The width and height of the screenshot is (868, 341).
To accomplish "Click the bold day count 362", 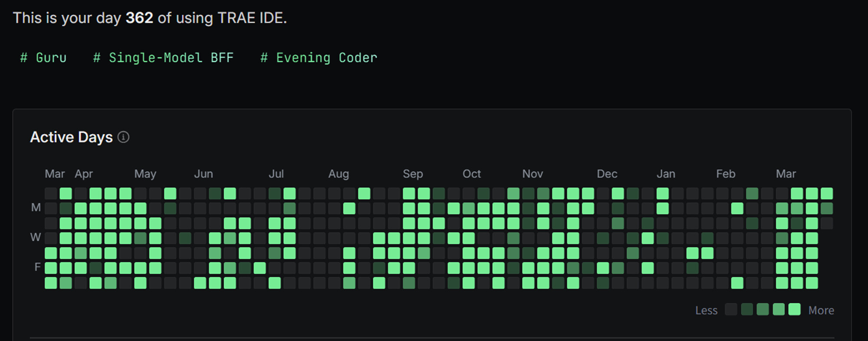I will coord(139,18).
